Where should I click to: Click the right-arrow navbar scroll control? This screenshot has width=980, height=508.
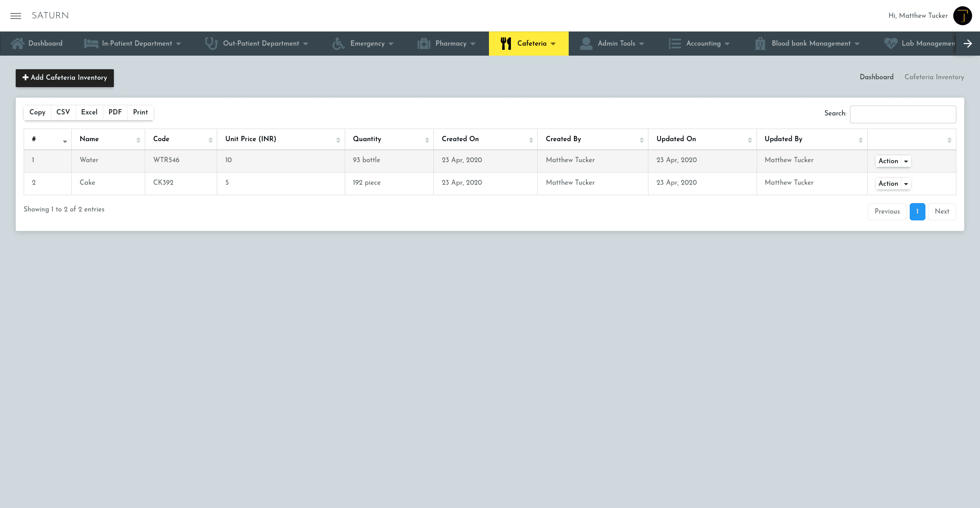click(x=968, y=43)
